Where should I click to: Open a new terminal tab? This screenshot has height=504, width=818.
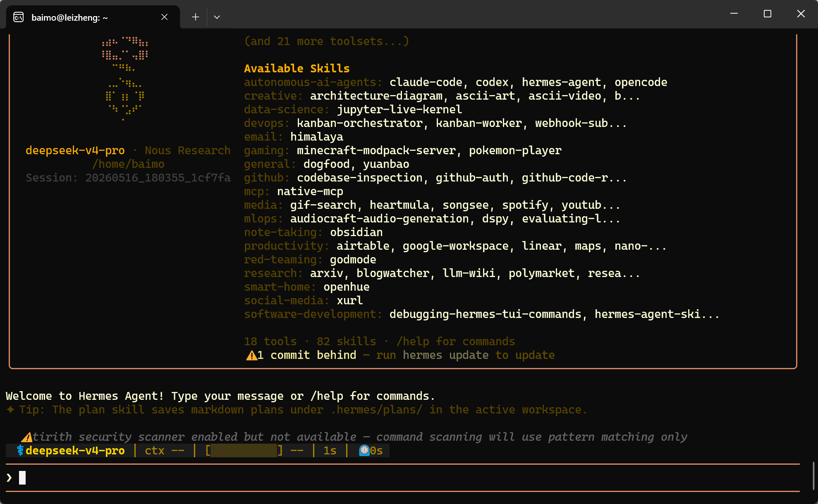(196, 17)
